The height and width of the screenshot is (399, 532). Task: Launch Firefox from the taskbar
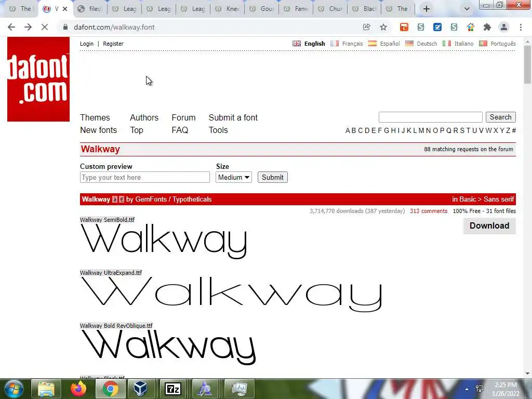78,389
